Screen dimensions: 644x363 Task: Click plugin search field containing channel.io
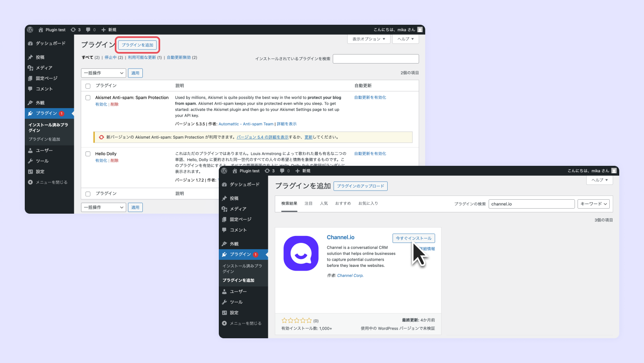[532, 204]
